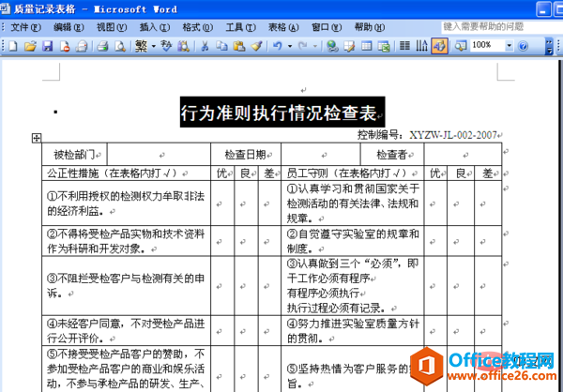Click the selected title 行为准则执行情况检查表
This screenshot has width=563, height=392.
click(x=279, y=113)
